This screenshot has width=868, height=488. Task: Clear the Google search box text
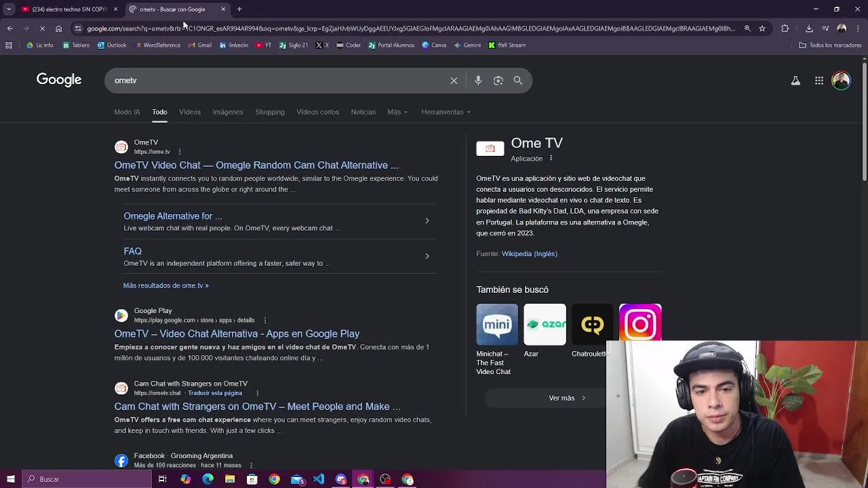pyautogui.click(x=454, y=81)
